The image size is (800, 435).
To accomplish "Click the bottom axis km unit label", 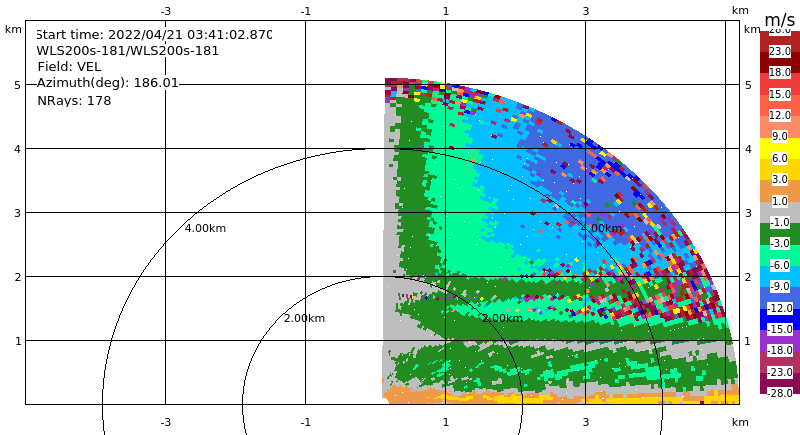I will 740,422.
